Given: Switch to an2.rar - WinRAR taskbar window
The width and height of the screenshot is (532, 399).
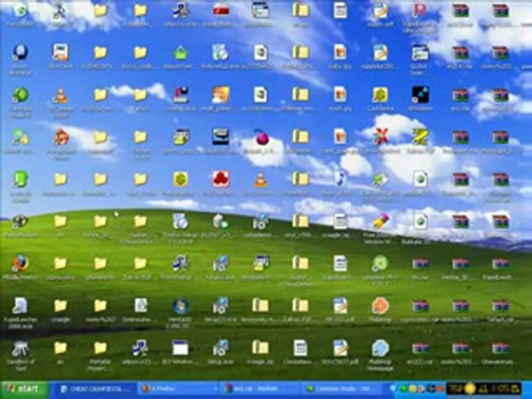Looking at the screenshot, I should click(260, 389).
